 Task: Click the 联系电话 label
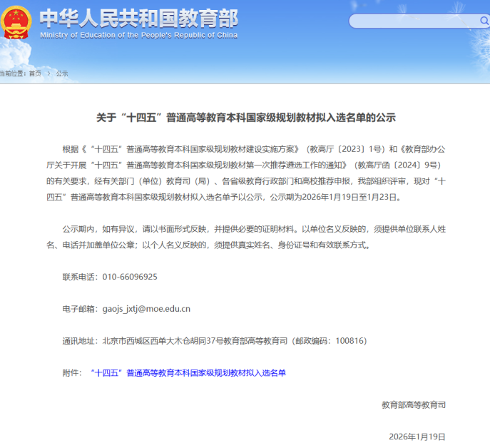tap(78, 277)
